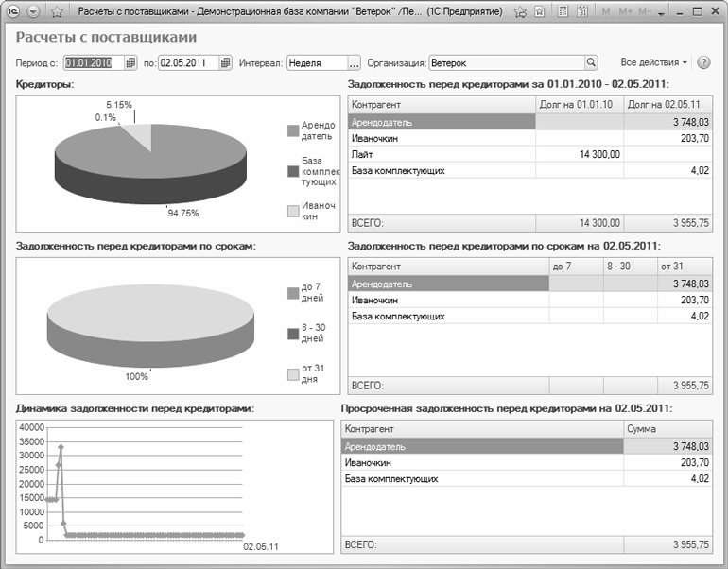Click the База комплектующих legend swatch

(293, 171)
